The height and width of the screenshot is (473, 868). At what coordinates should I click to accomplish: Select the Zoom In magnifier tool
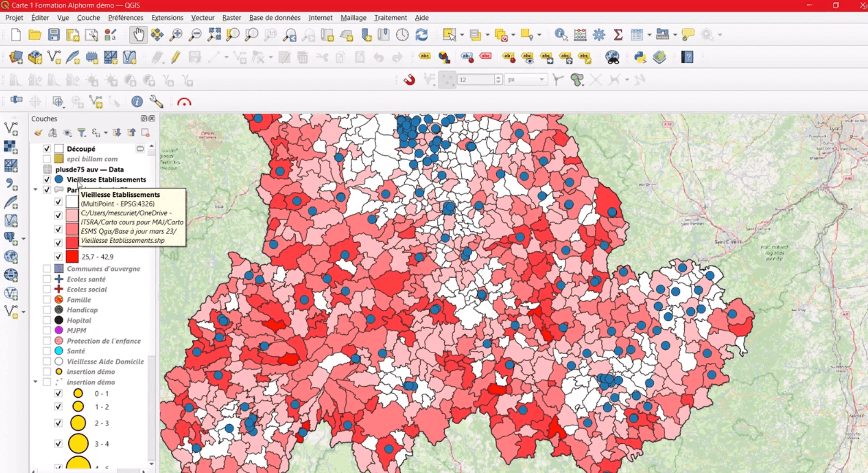coord(176,35)
